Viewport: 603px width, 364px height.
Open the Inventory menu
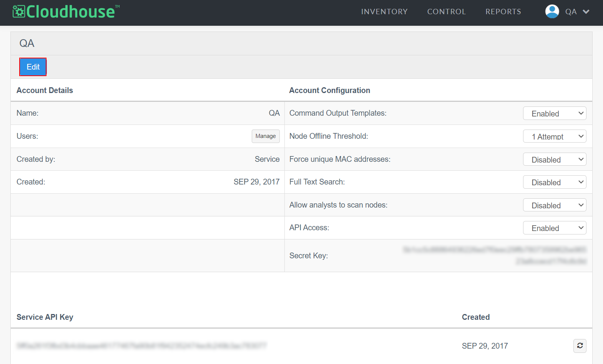[384, 12]
